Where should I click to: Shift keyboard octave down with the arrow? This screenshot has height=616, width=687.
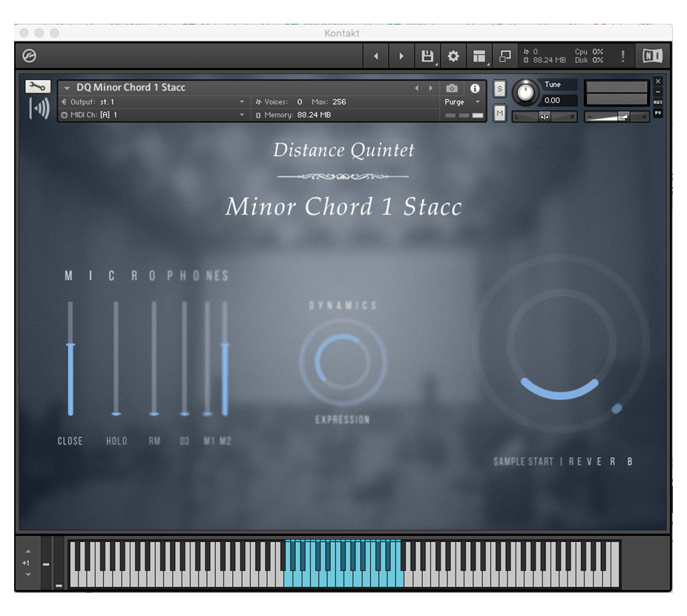coord(28,574)
